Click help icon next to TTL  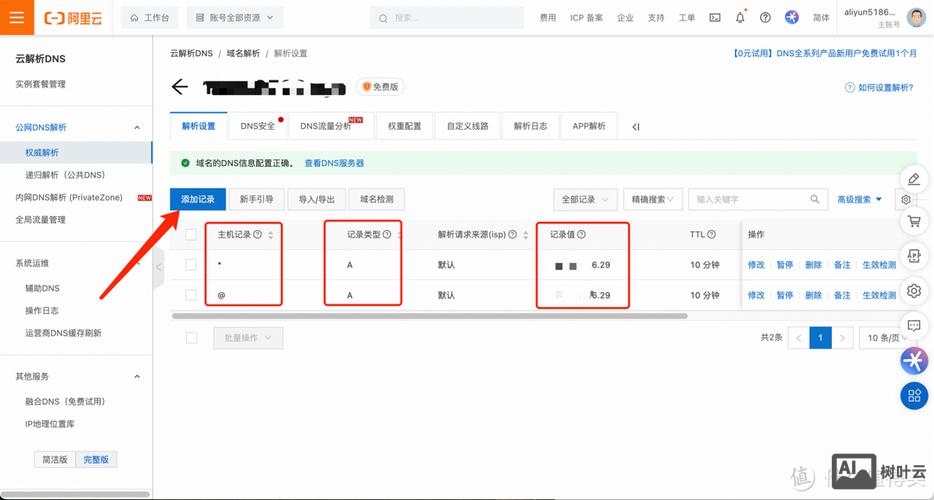pyautogui.click(x=711, y=234)
